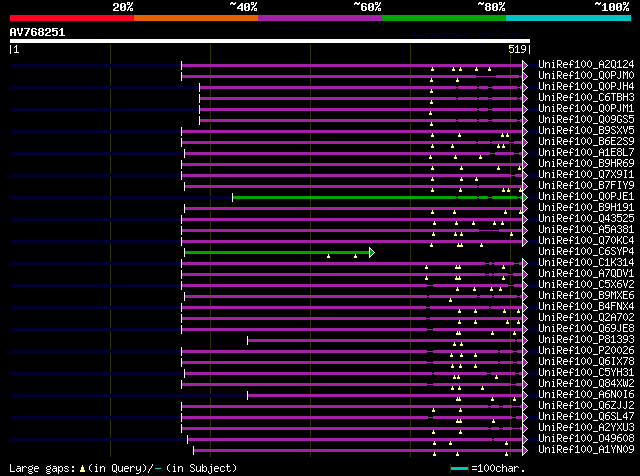The height and width of the screenshot is (476, 640).
Task: Click the purple alignment bar for UniRef100_A6N0I6
Action: (x=385, y=396)
